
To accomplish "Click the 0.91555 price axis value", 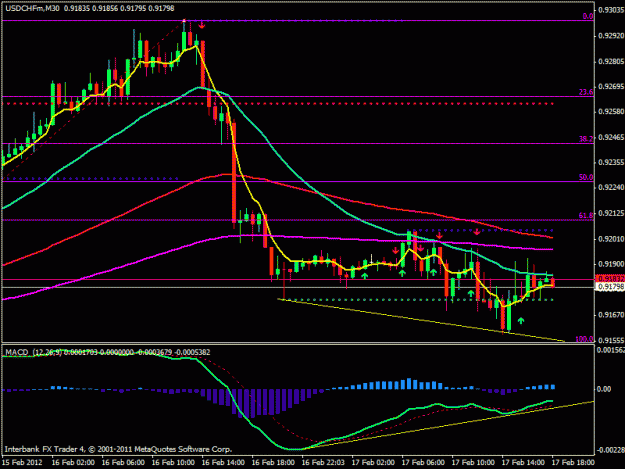I will [x=611, y=340].
